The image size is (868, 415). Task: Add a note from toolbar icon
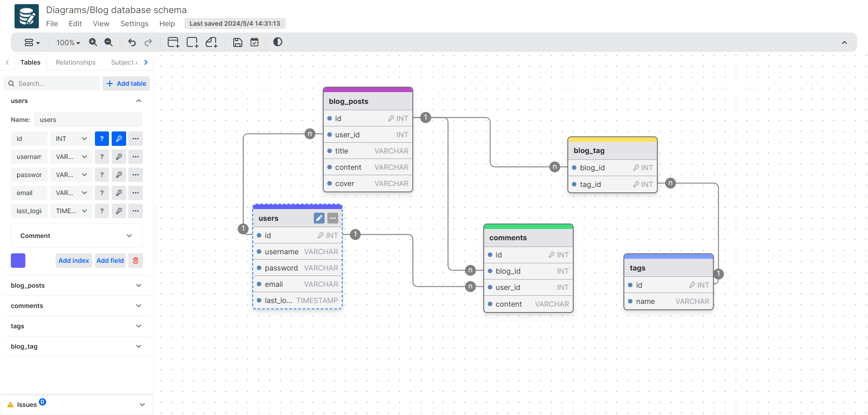(x=211, y=42)
